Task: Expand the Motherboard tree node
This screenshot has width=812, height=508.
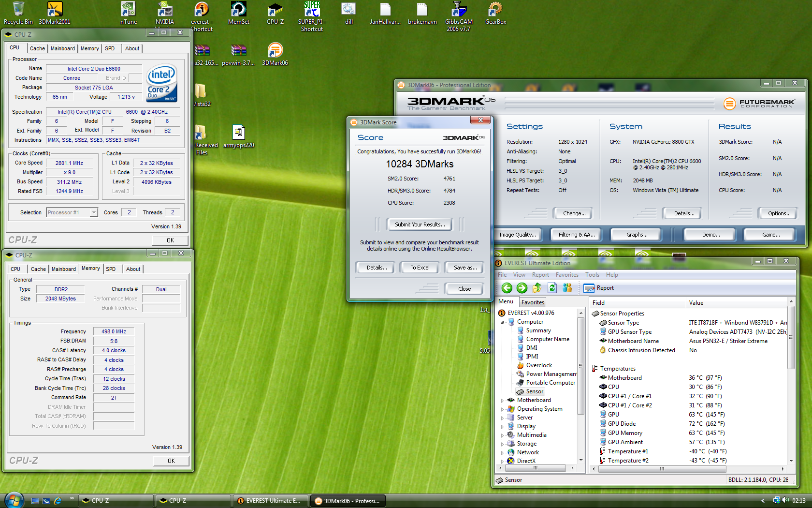Action: click(503, 400)
